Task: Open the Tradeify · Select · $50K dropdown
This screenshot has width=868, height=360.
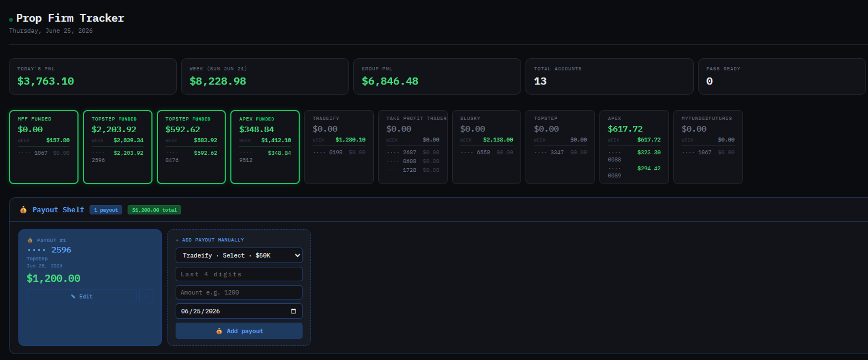Action: tap(239, 255)
